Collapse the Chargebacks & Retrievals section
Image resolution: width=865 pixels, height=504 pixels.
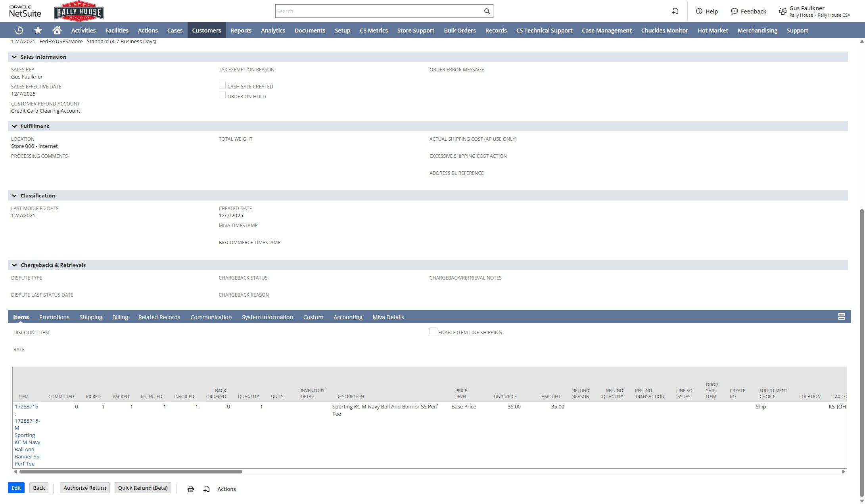coord(14,265)
